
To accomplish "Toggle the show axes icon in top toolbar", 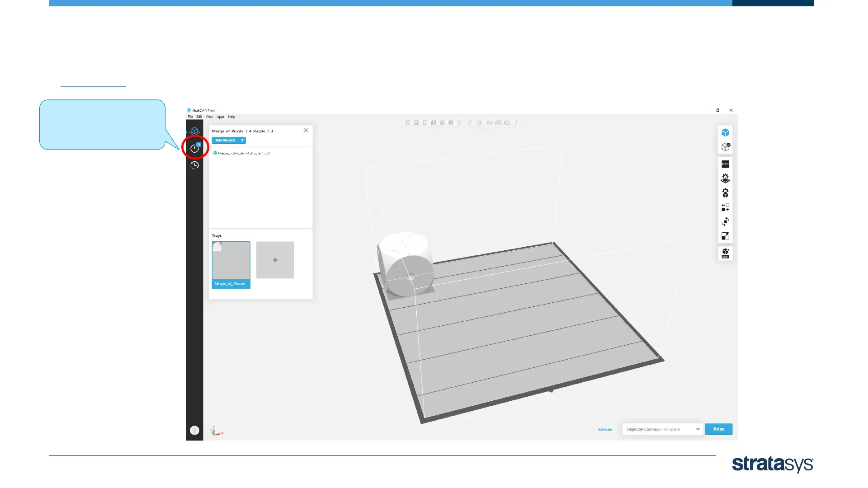I will [x=517, y=122].
